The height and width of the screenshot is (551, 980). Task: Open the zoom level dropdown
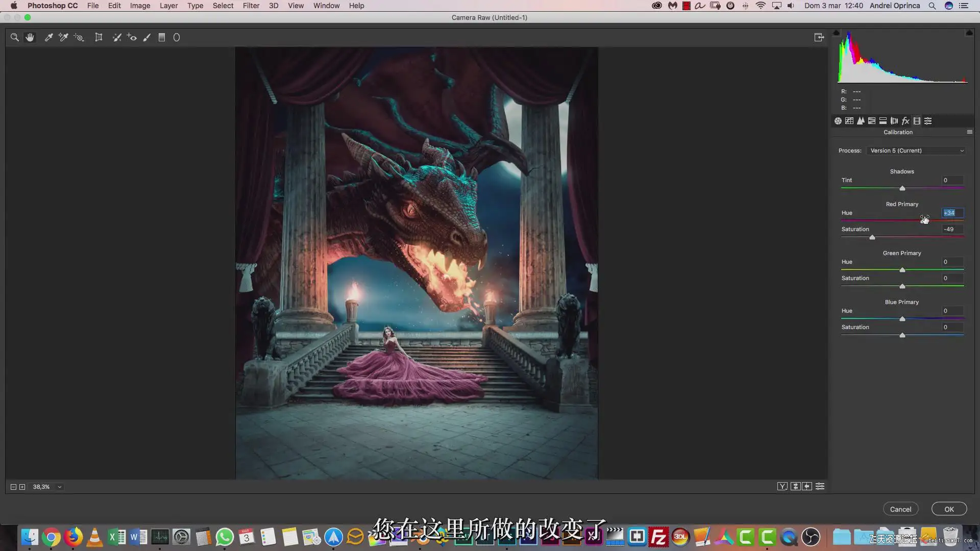(x=60, y=487)
